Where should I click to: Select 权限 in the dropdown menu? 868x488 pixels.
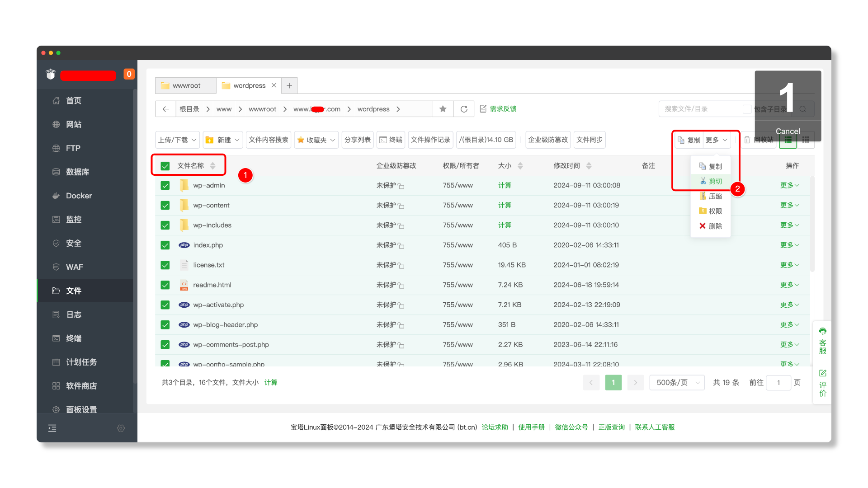711,211
